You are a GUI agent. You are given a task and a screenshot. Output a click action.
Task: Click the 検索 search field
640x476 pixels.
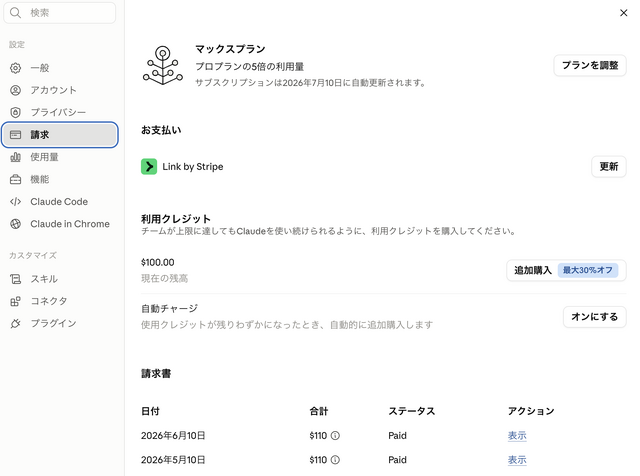click(x=60, y=13)
